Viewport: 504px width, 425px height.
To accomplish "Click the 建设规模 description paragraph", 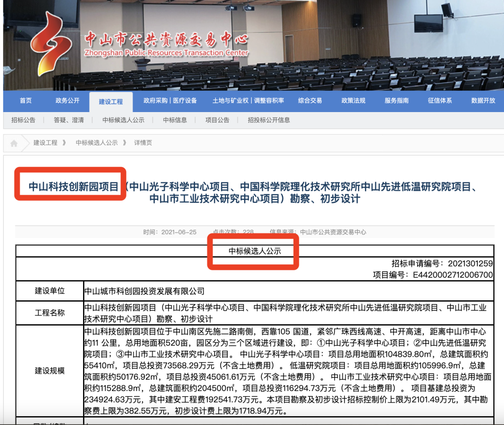I will click(288, 371).
